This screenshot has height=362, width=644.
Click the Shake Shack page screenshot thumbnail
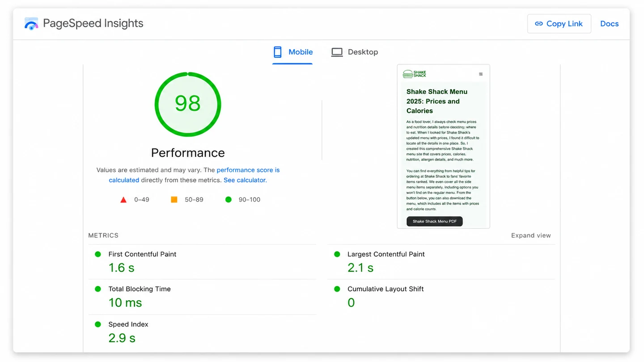tap(443, 147)
